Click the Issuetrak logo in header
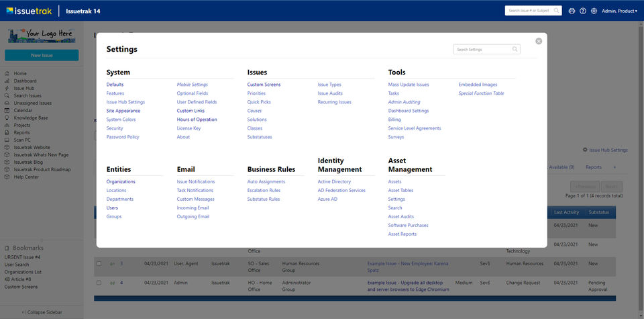The width and height of the screenshot is (644, 319). click(x=29, y=11)
